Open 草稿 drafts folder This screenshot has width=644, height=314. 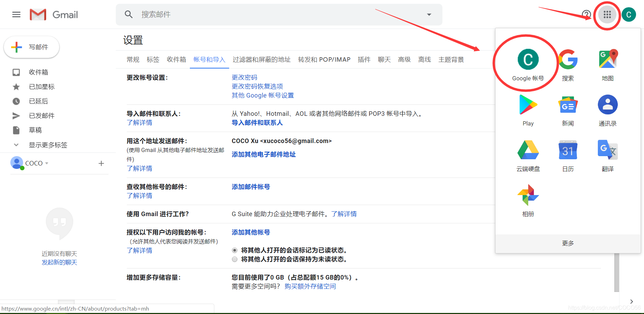point(35,130)
